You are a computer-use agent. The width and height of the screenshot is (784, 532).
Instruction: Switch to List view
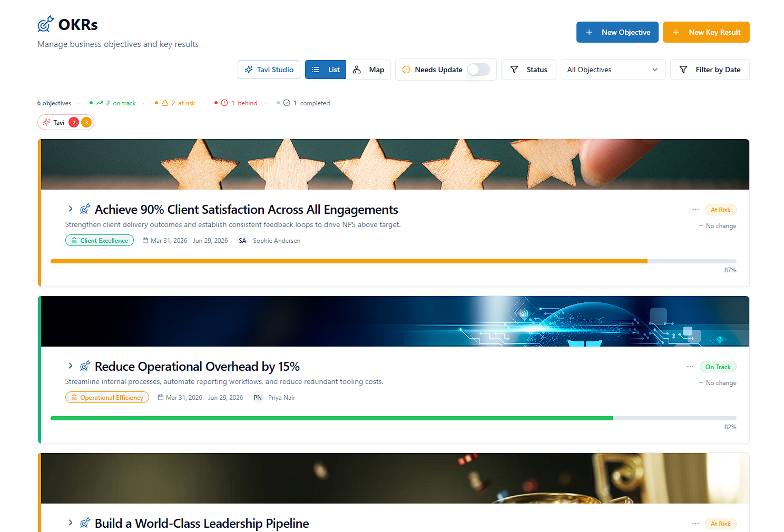326,70
